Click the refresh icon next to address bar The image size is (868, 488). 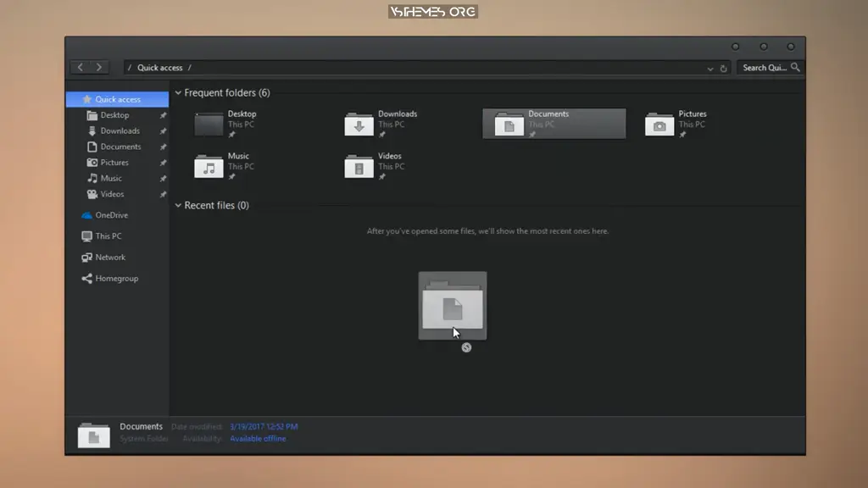point(722,67)
